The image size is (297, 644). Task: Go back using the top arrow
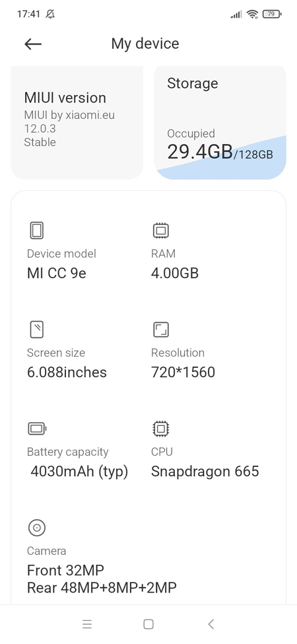(33, 44)
